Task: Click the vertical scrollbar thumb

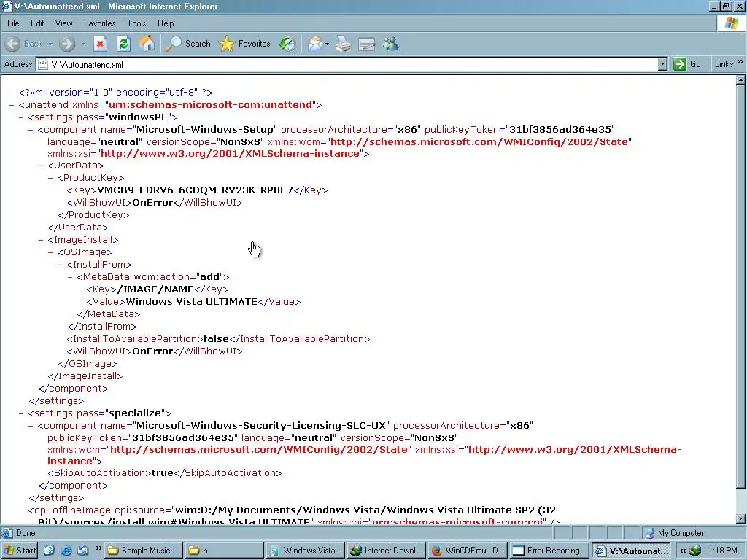Action: tap(740, 287)
